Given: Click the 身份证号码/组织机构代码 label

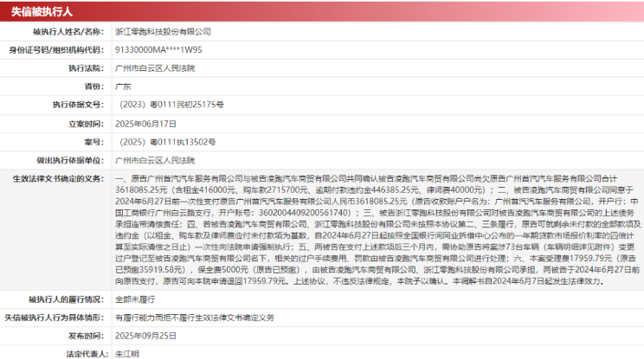Looking at the screenshot, I should coord(56,50).
